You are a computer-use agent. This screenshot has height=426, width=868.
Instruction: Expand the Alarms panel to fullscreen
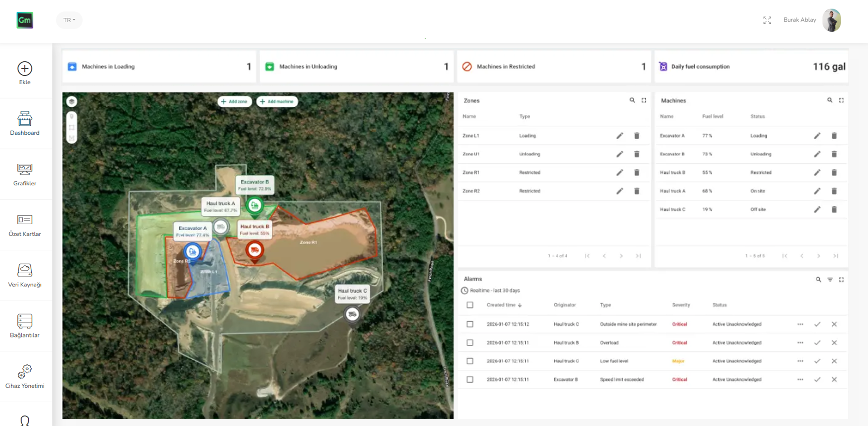[841, 280]
